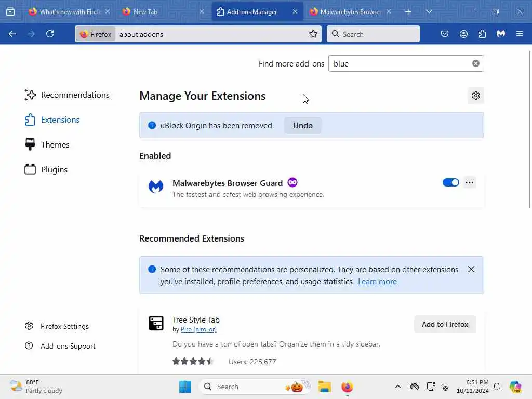Image resolution: width=532 pixels, height=399 pixels.
Task: Bookmark this page with the star icon
Action: [x=313, y=34]
